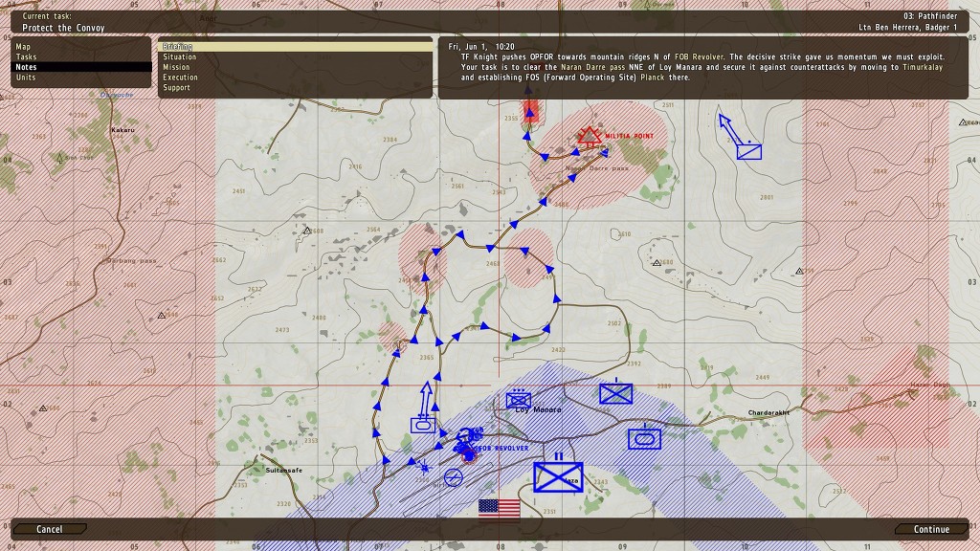
Task: Open the Tasks section
Action: [27, 57]
